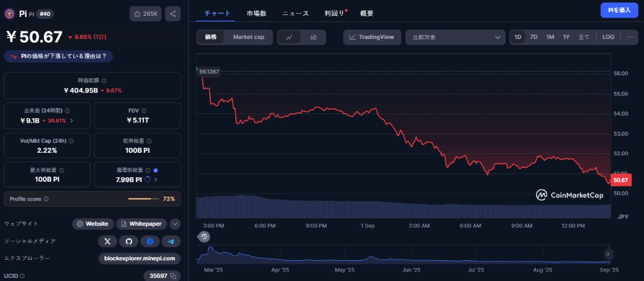Viewport: 644px width, 281px height.
Task: Open 利回り tab
Action: tap(334, 14)
